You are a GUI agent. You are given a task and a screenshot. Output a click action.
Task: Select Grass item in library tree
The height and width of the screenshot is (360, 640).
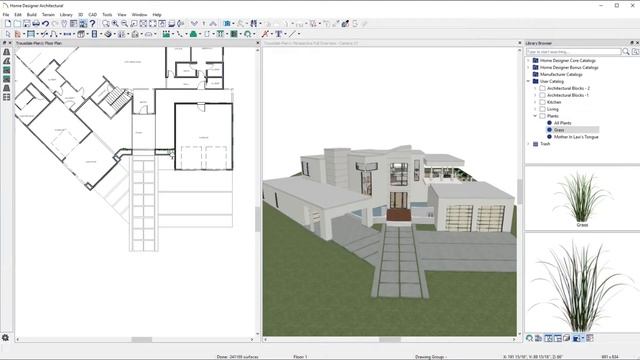(559, 130)
